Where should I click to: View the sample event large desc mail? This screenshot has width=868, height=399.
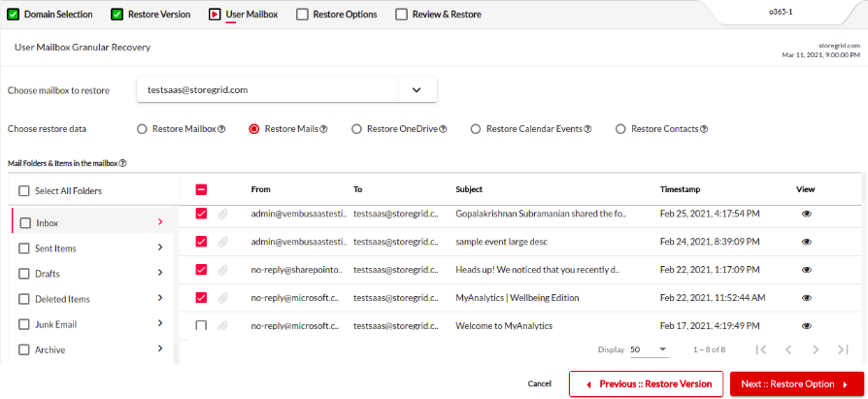[807, 242]
